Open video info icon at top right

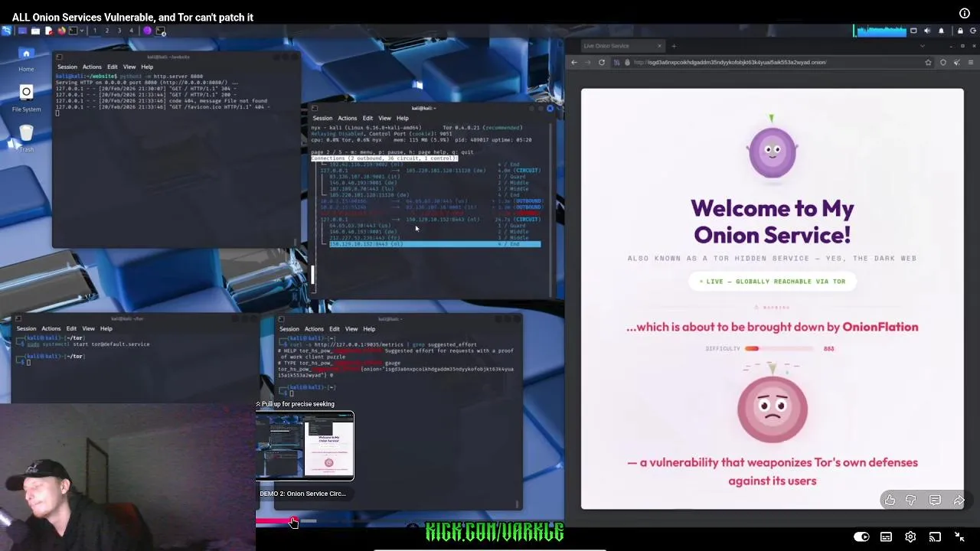[x=965, y=14]
